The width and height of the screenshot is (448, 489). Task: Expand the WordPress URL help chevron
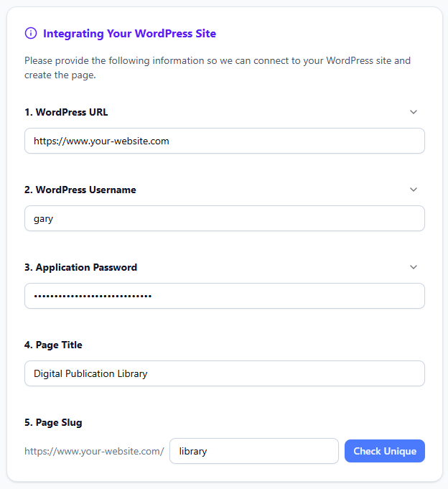(x=413, y=112)
